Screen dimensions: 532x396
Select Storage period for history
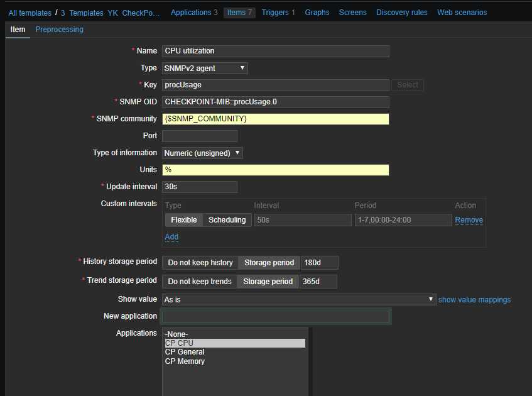point(269,263)
